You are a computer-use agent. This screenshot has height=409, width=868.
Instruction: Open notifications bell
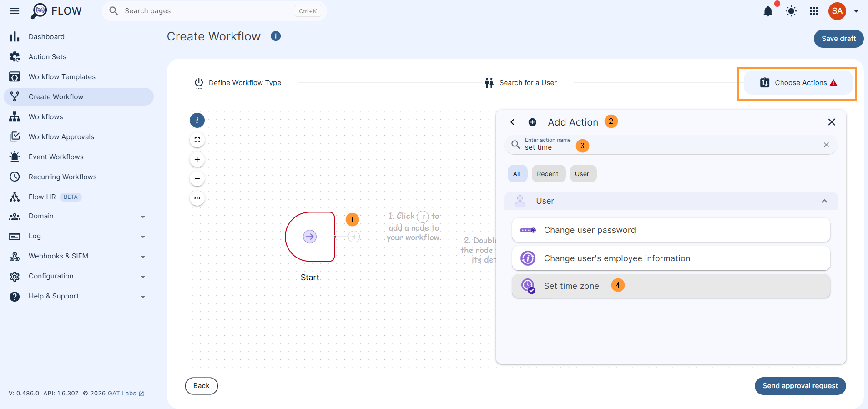(768, 11)
